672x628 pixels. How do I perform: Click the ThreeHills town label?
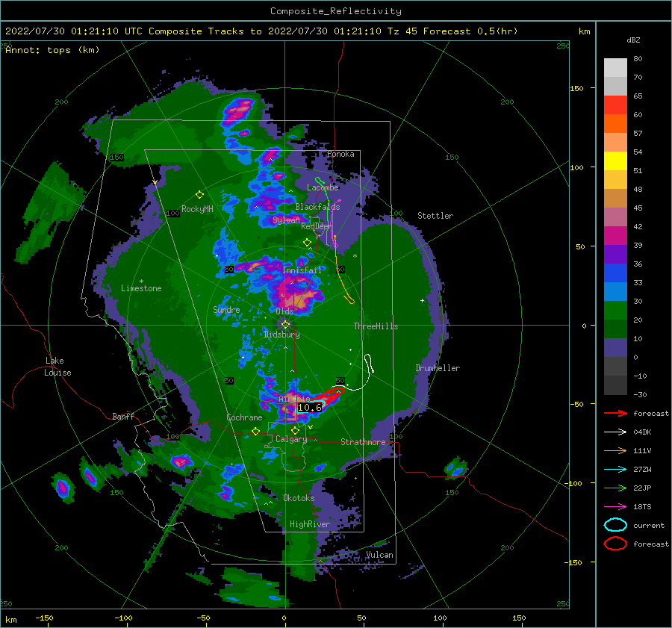coord(376,326)
